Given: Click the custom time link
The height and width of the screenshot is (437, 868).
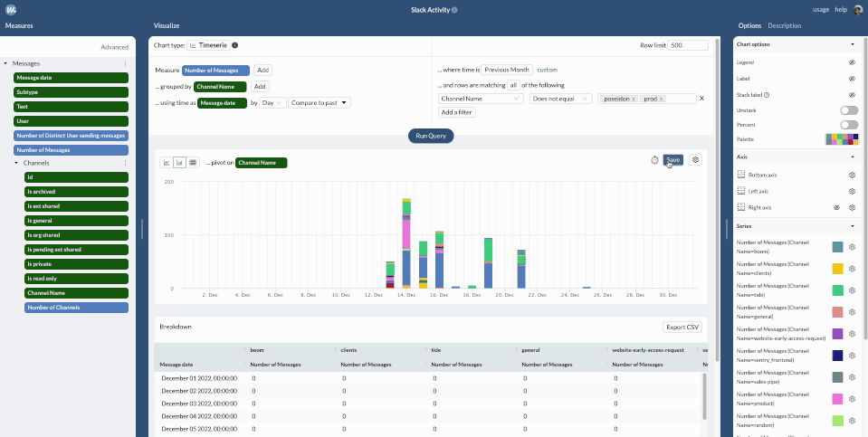Looking at the screenshot, I should click(547, 70).
